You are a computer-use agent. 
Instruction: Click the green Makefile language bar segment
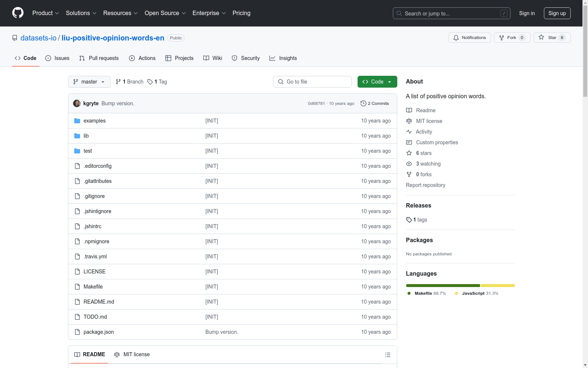443,286
